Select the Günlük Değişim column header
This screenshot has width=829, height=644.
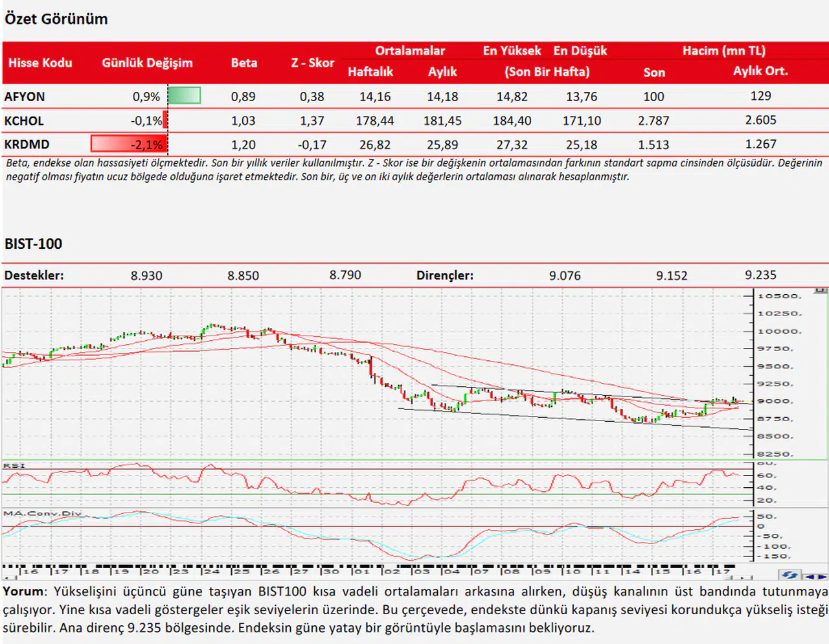(x=147, y=63)
